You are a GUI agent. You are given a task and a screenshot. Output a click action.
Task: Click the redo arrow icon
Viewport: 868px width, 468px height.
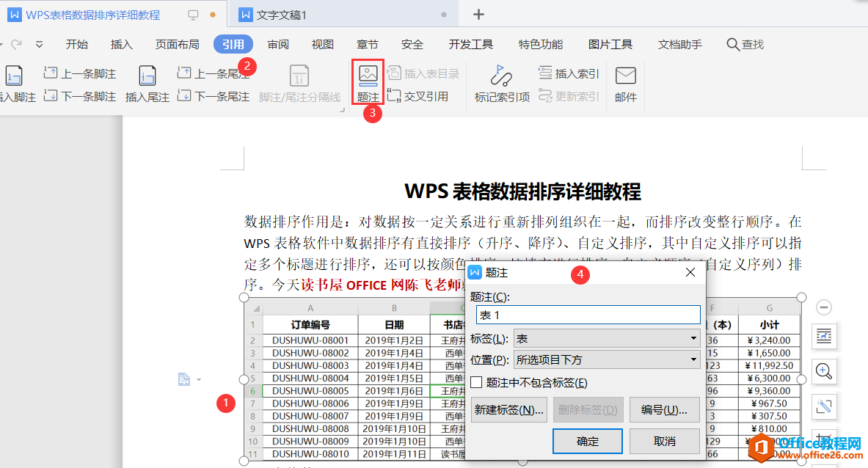[17, 44]
